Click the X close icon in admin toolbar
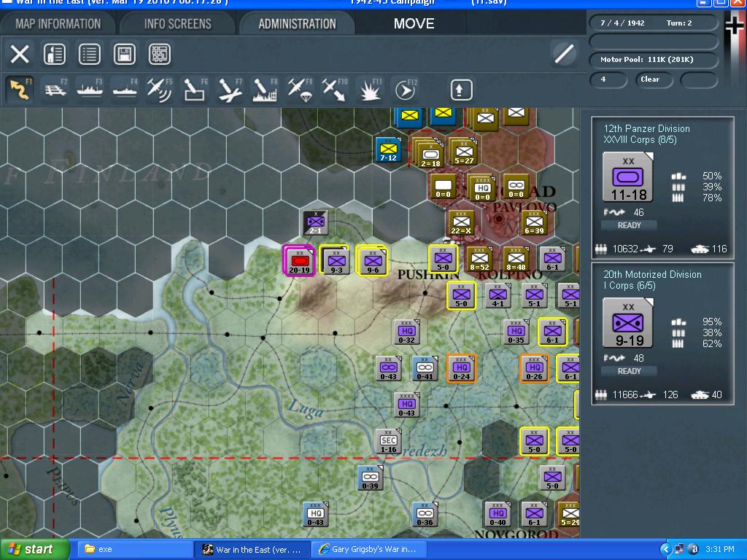The image size is (747, 560). pos(20,54)
